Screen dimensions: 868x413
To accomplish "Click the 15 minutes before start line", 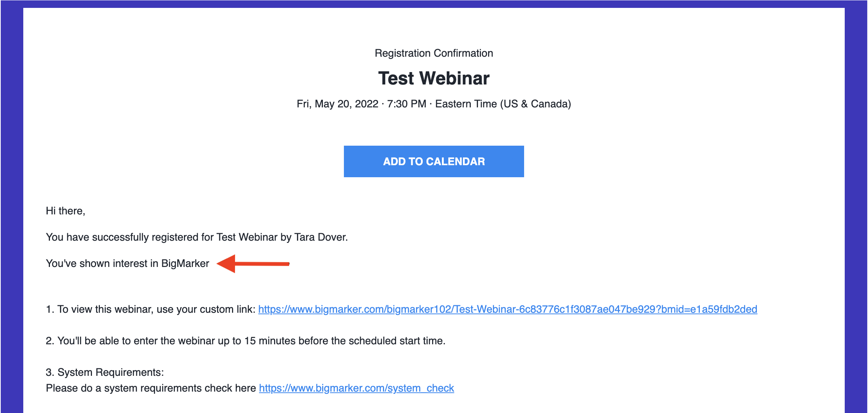I will coord(246,341).
